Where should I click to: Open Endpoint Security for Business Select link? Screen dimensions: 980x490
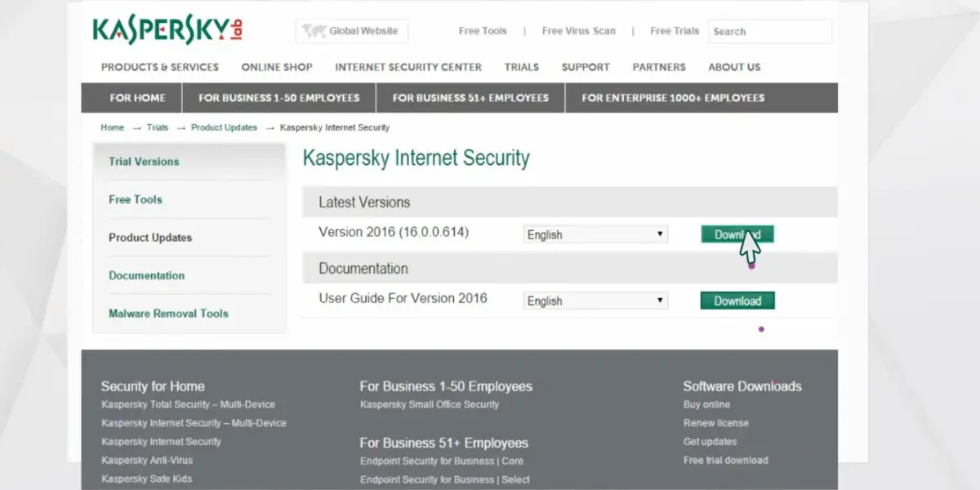445,479
